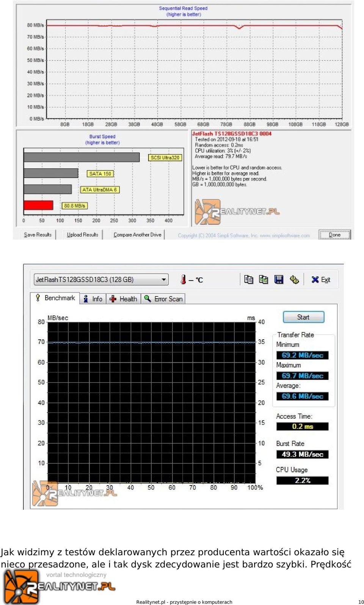Click the save floppy disk icon

pyautogui.click(x=279, y=279)
